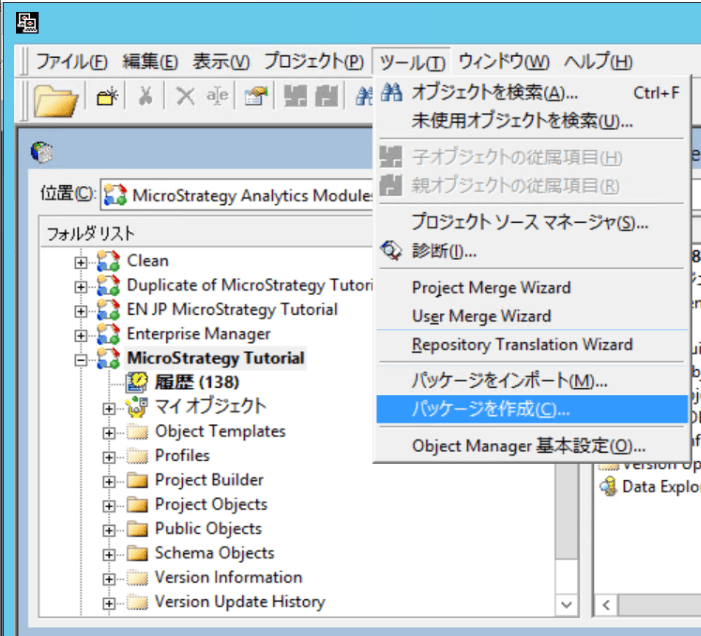701x636 pixels.
Task: Click the globe icon in inner window header
Action: [x=42, y=152]
